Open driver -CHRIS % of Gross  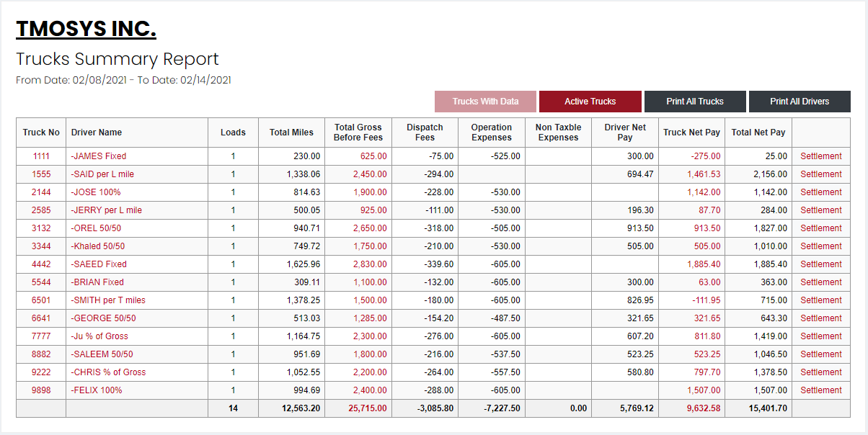[108, 372]
